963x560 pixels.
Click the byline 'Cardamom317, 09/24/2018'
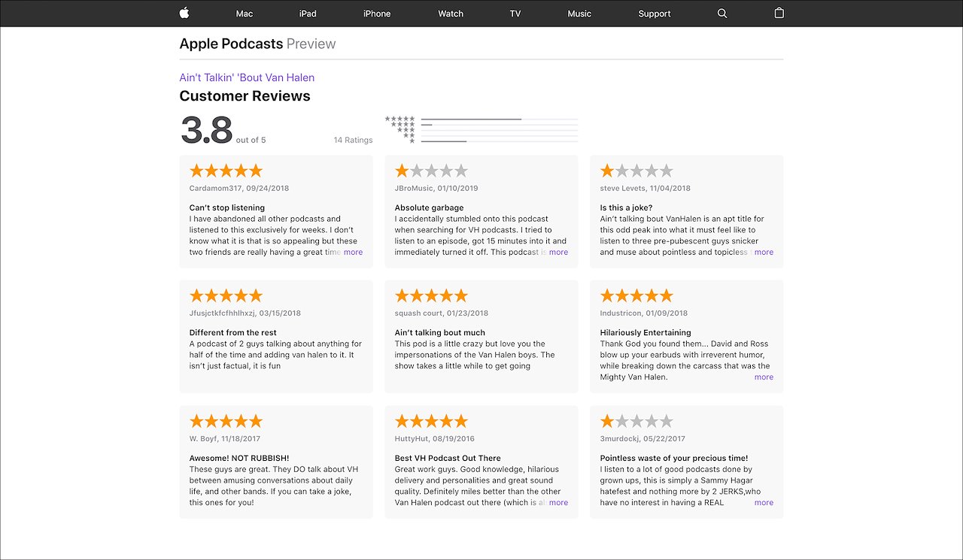pos(239,189)
